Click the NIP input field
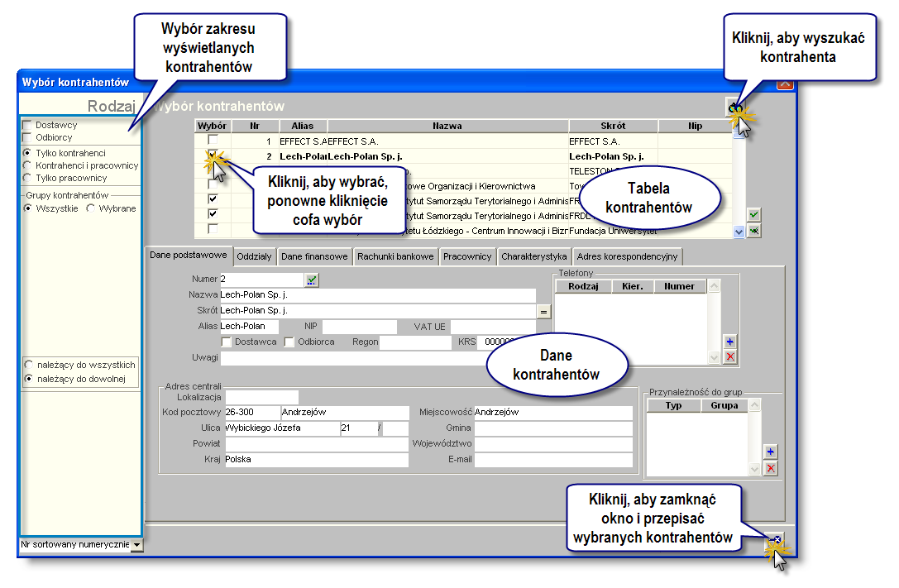 [360, 327]
